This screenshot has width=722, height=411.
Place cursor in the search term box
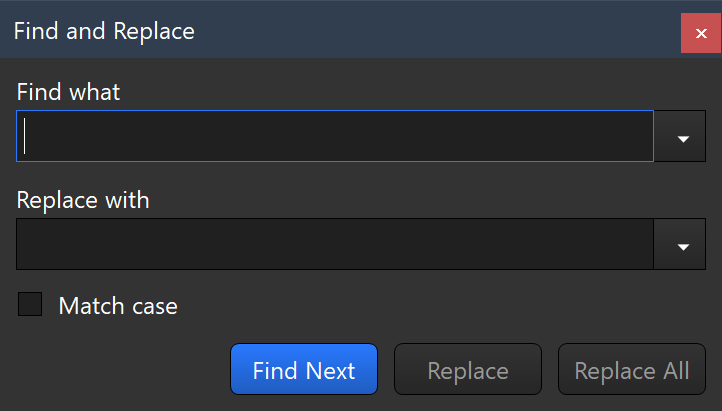[x=335, y=137]
